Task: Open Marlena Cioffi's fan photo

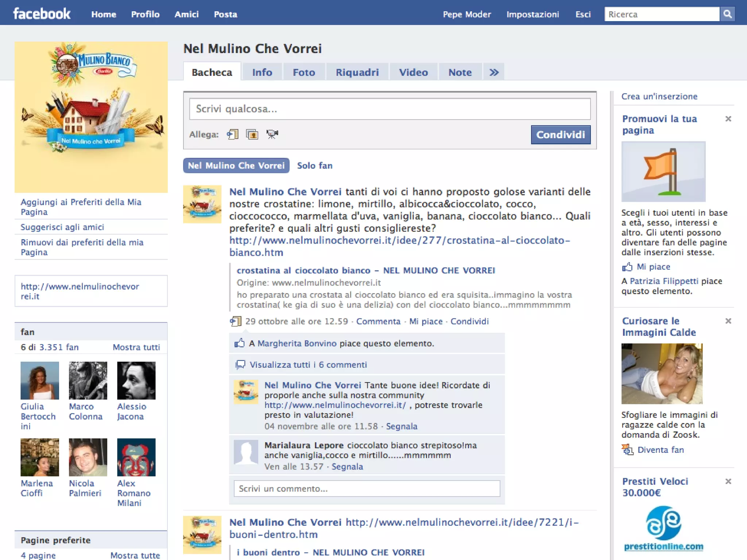Action: coord(40,457)
